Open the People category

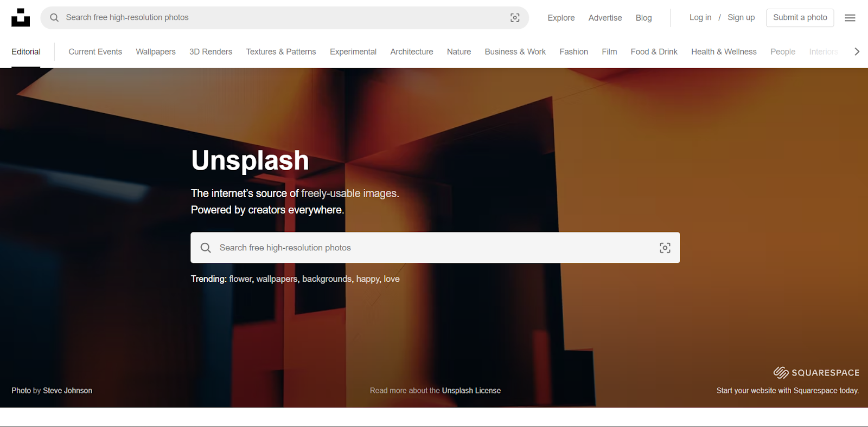[x=783, y=51]
